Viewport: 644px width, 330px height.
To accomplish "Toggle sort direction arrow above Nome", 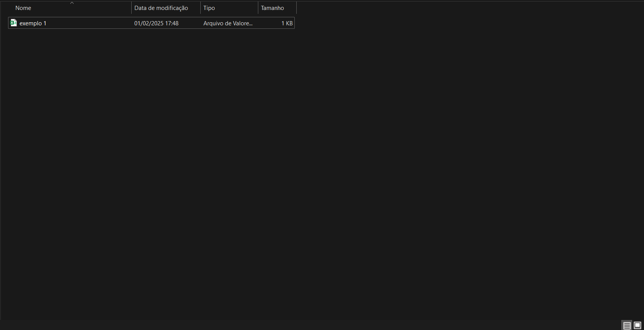I will [x=72, y=3].
